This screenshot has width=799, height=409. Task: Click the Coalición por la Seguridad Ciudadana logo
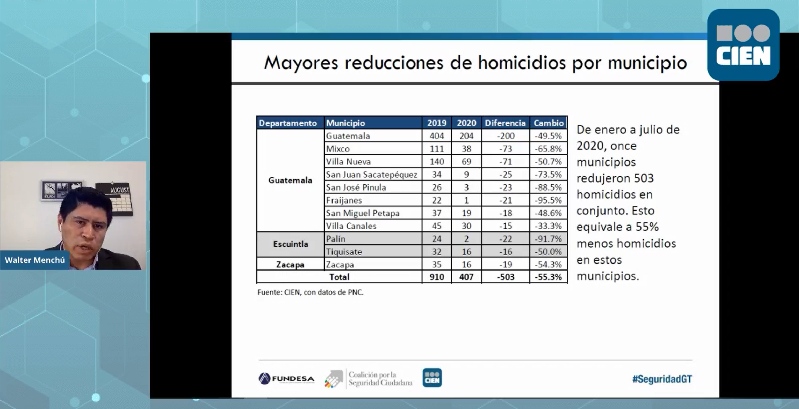[368, 378]
